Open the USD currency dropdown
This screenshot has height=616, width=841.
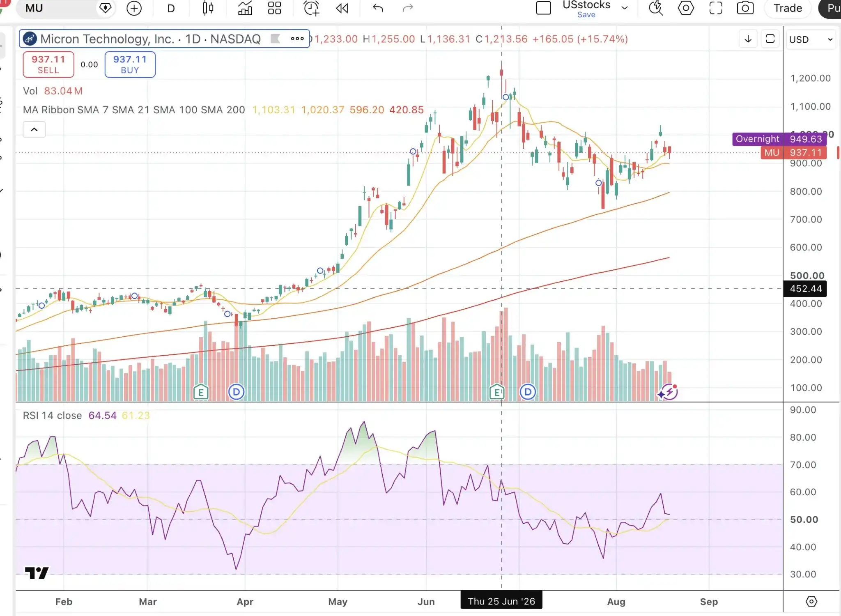point(811,39)
